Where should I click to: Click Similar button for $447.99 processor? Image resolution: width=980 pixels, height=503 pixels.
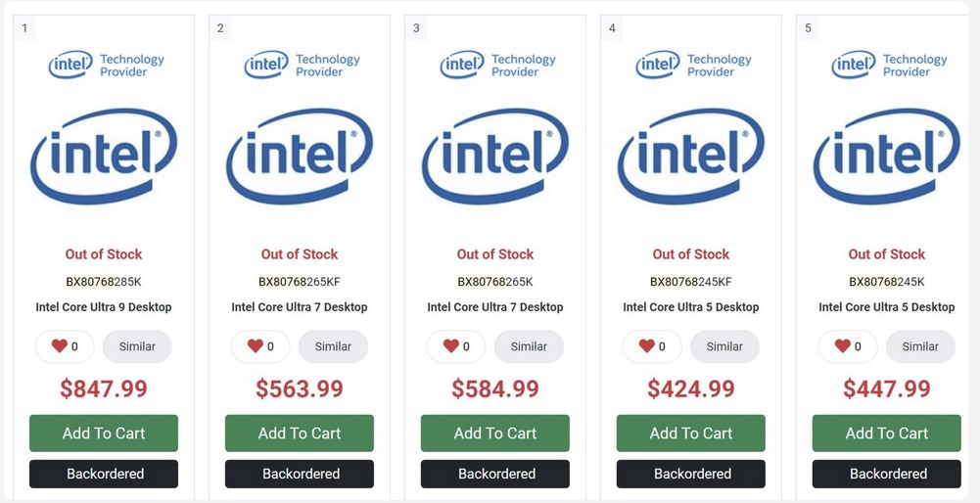tap(920, 346)
